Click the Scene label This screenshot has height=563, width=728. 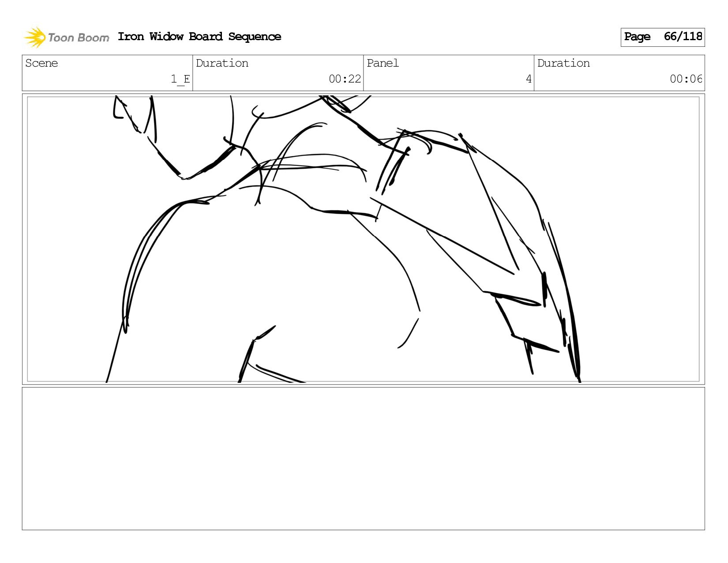point(41,63)
